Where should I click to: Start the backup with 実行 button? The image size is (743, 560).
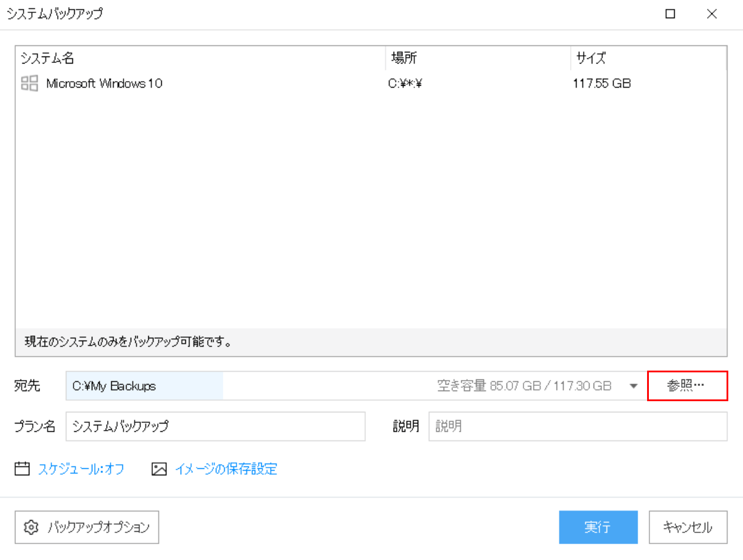click(598, 527)
